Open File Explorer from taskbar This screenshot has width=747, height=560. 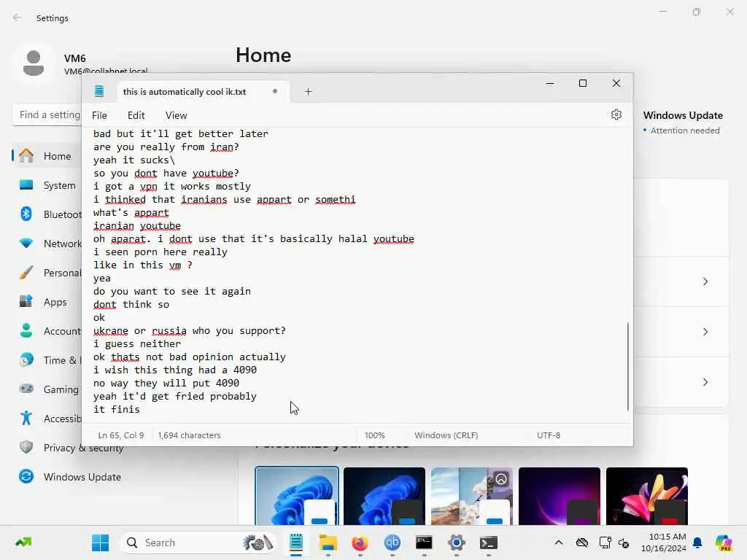[x=328, y=542]
